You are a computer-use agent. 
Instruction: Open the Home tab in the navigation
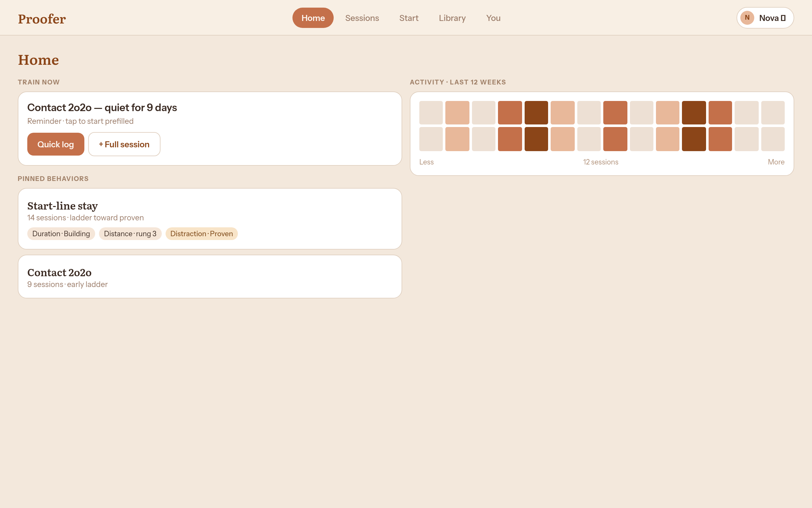pyautogui.click(x=313, y=18)
